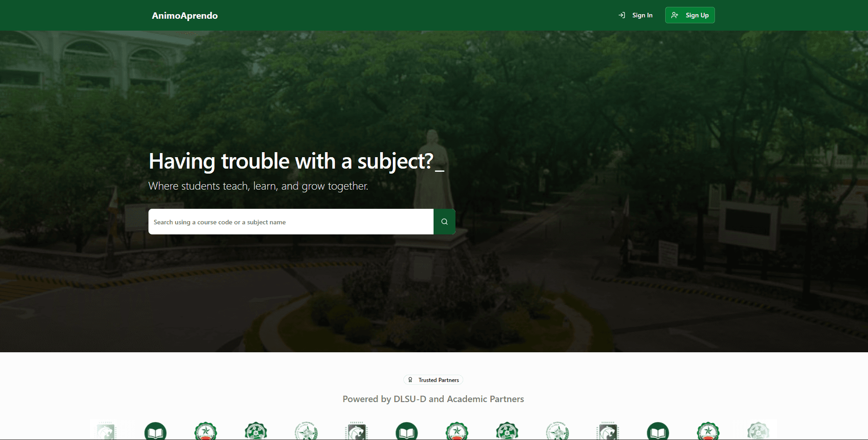Click the add-user icon in Sign Up
Image resolution: width=868 pixels, height=440 pixels.
click(x=675, y=15)
